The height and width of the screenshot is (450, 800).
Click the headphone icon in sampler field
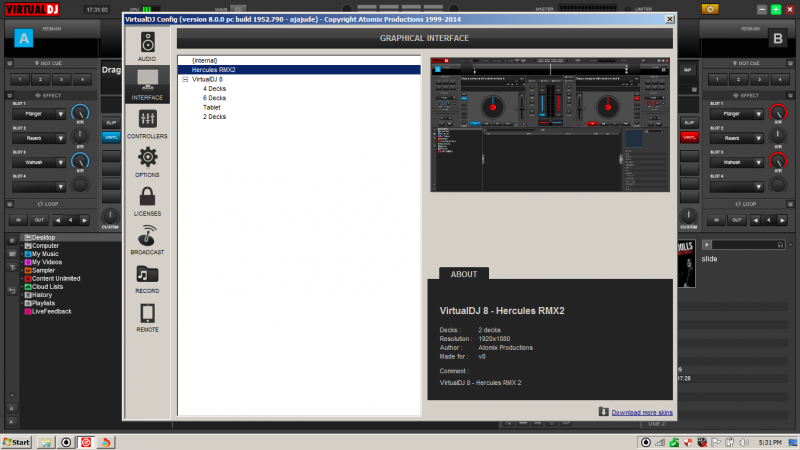tap(780, 245)
